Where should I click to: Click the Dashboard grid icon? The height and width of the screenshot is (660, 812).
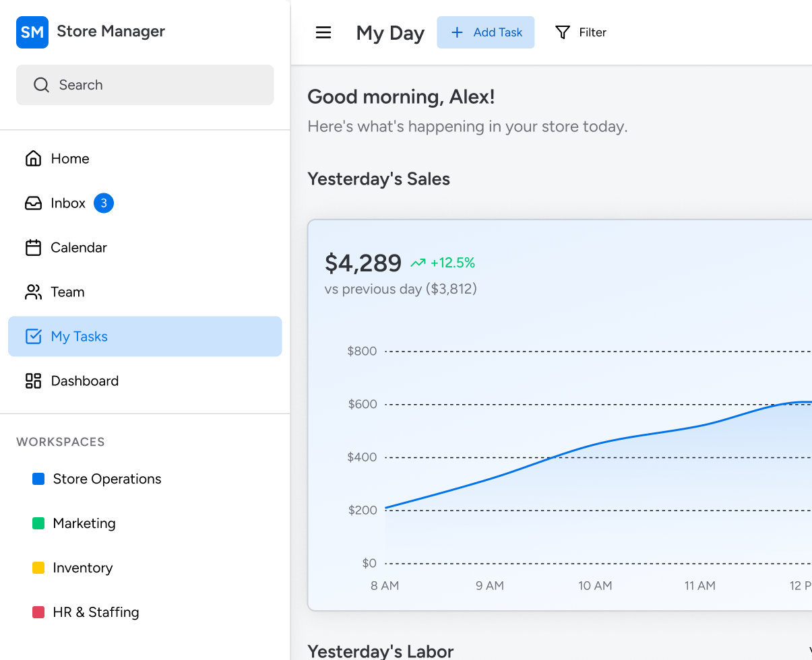point(33,381)
